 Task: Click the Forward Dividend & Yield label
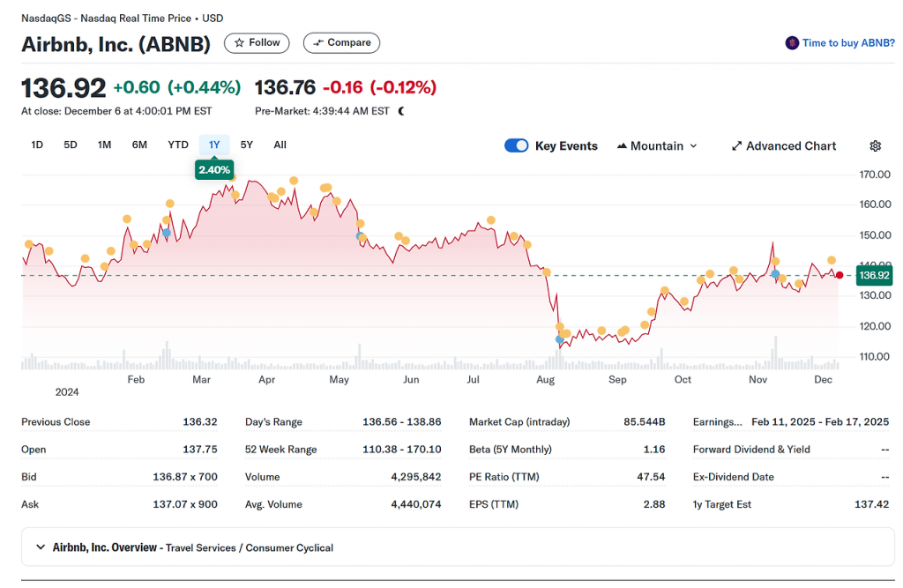(751, 450)
